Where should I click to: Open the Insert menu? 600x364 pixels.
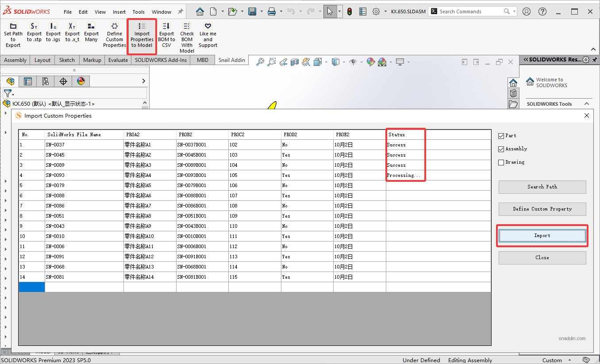119,12
